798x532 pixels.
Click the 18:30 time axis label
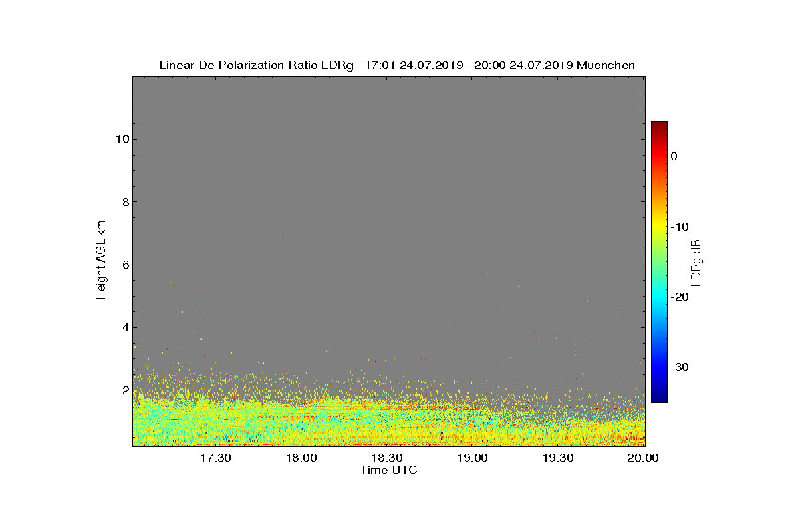pyautogui.click(x=387, y=458)
